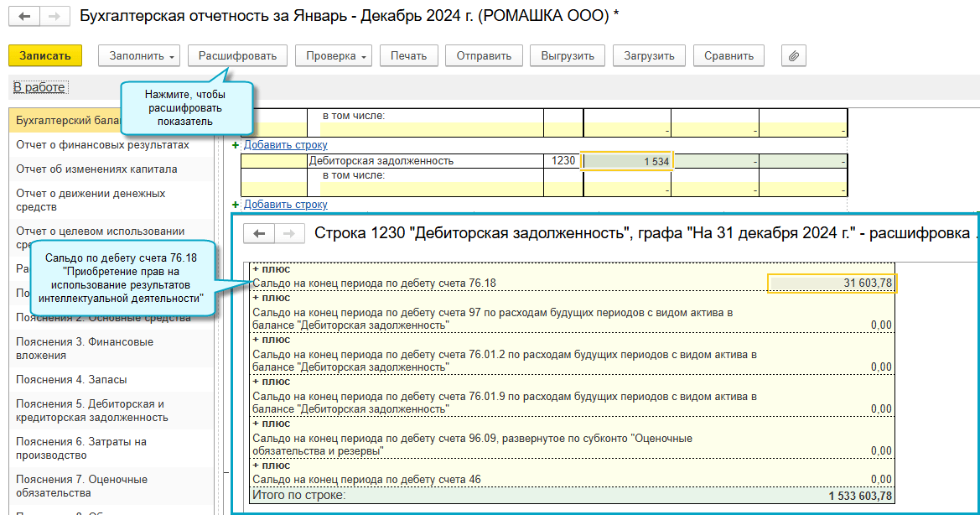This screenshot has height=515, width=980.
Task: Click the Расшифровать button
Action: pyautogui.click(x=237, y=55)
